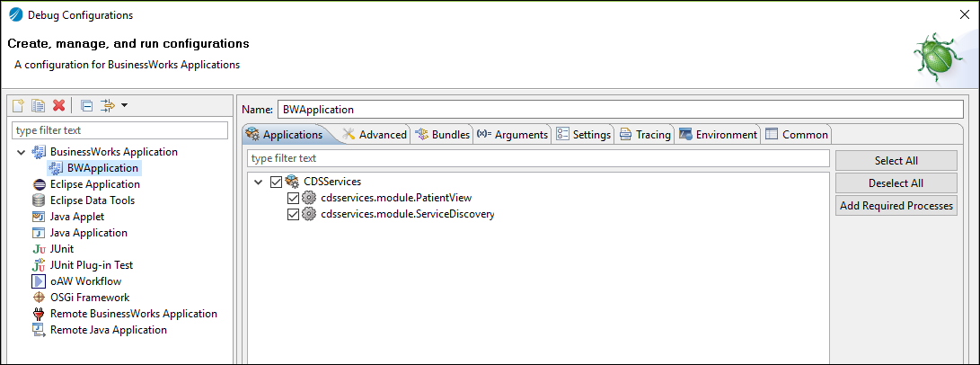Uncheck cdsservices.module.PatientView checkbox

pos(293,198)
